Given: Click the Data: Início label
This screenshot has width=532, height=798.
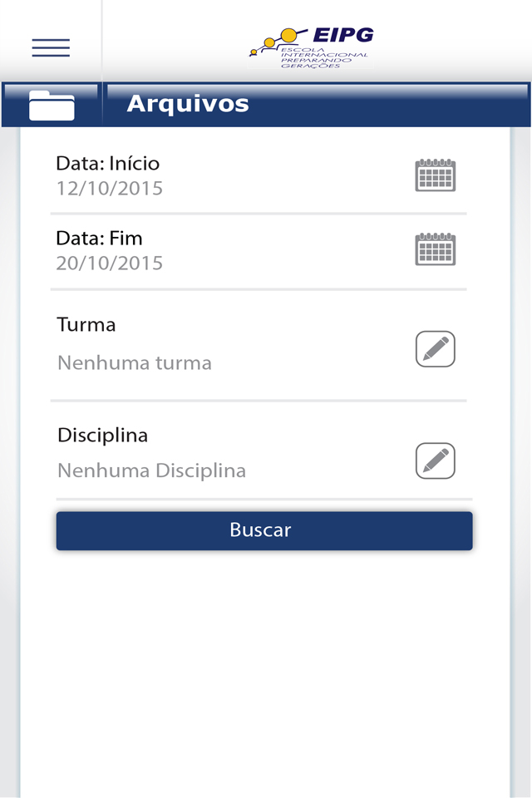Looking at the screenshot, I should point(108,164).
